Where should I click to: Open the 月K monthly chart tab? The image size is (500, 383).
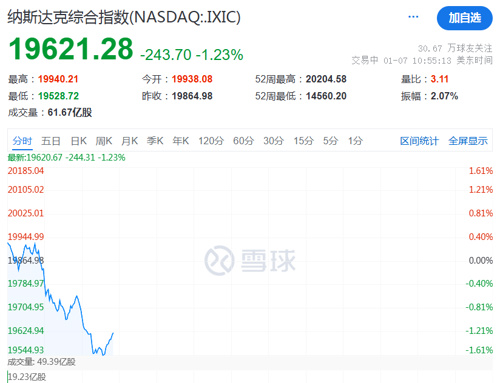point(130,141)
